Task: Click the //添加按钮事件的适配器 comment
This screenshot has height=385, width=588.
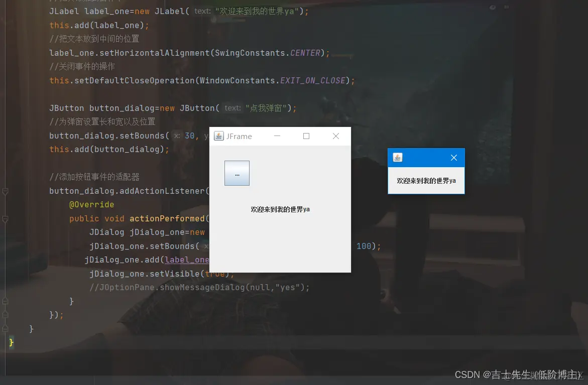Action: pyautogui.click(x=94, y=177)
